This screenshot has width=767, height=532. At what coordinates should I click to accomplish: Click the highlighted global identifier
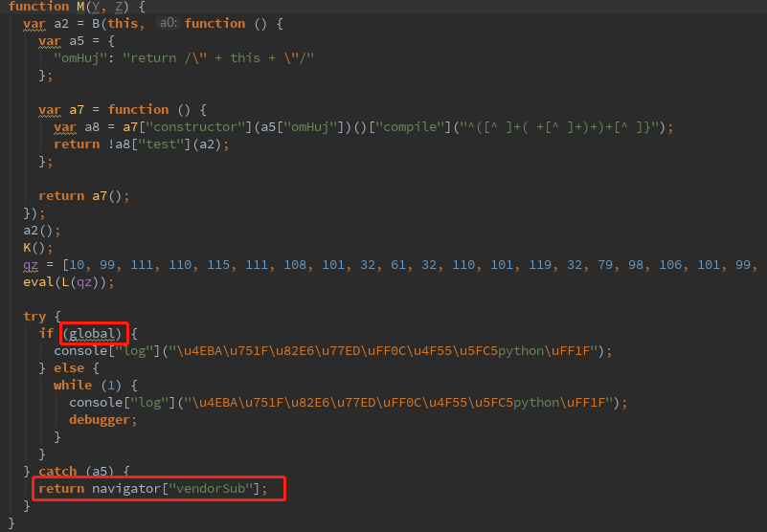click(x=93, y=333)
